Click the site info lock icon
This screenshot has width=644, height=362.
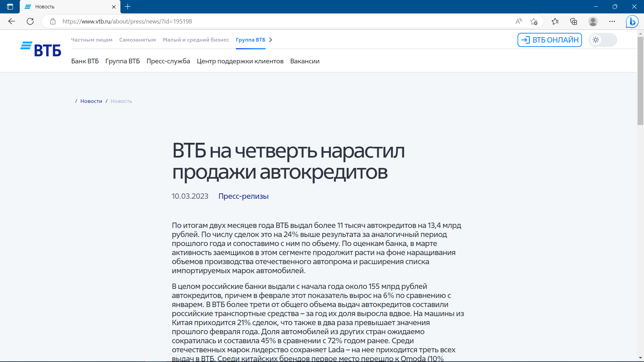tap(53, 21)
